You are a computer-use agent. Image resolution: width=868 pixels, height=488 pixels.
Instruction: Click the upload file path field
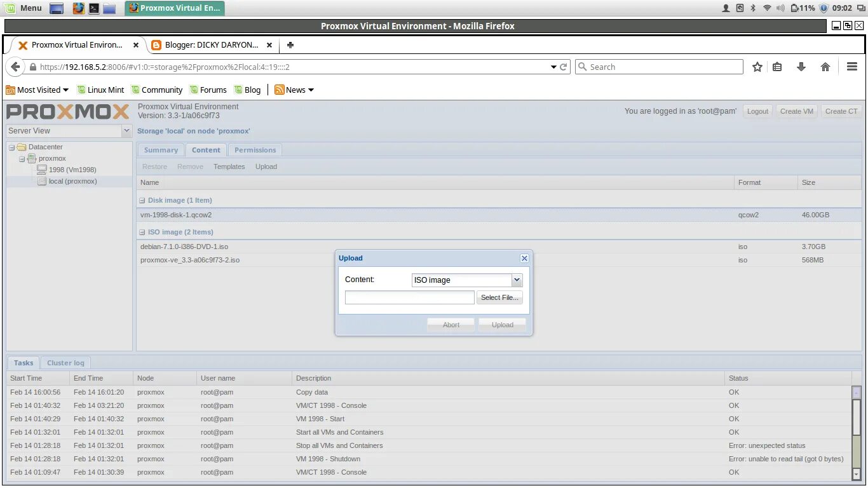click(410, 297)
